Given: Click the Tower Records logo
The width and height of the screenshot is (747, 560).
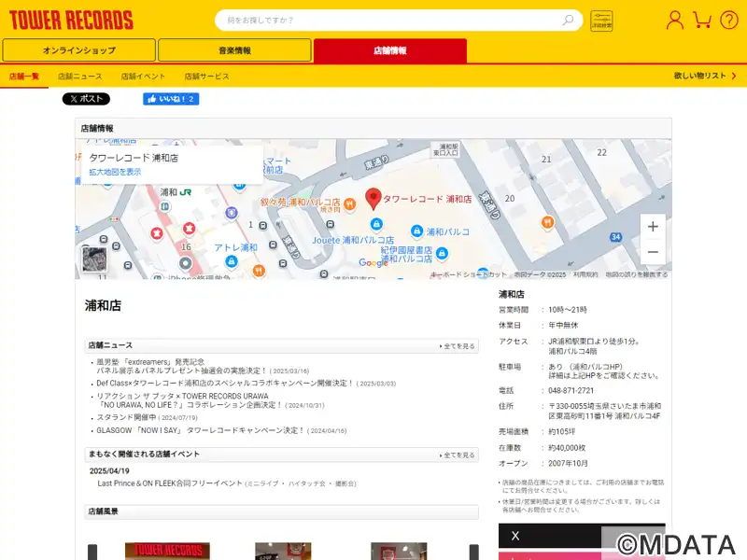Looking at the screenshot, I should [x=72, y=20].
